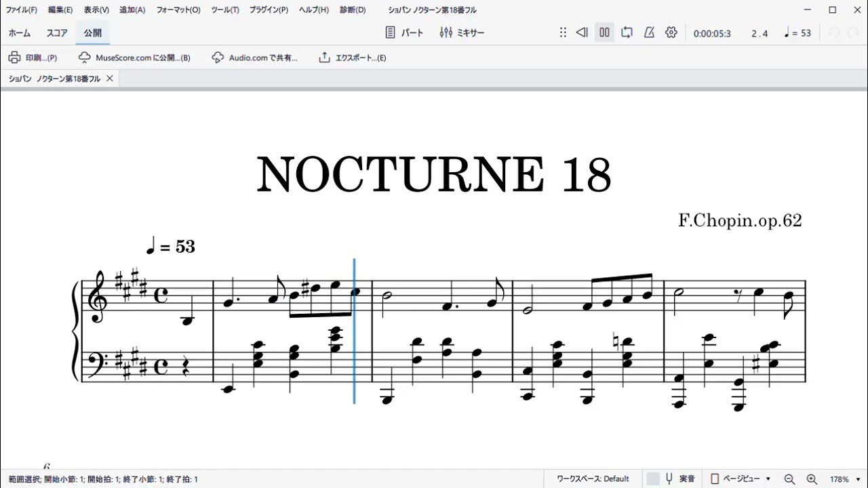Open the ファイル(F) menu
This screenshot has height=488, width=868.
click(22, 10)
